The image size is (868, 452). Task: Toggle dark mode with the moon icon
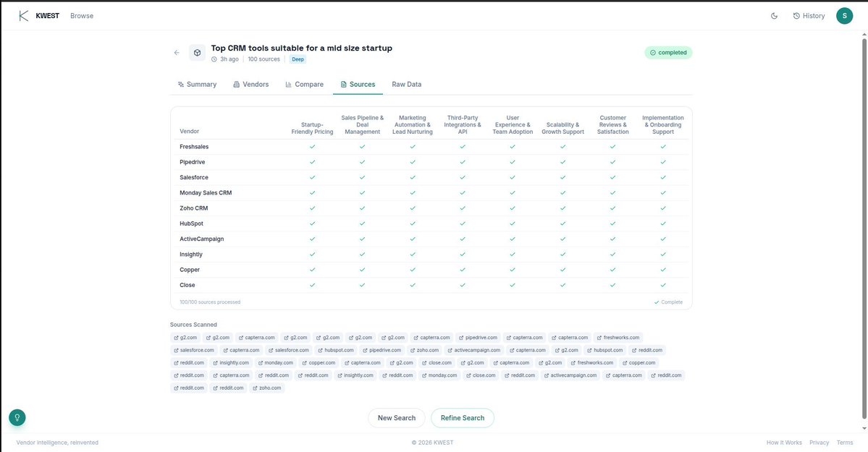774,16
